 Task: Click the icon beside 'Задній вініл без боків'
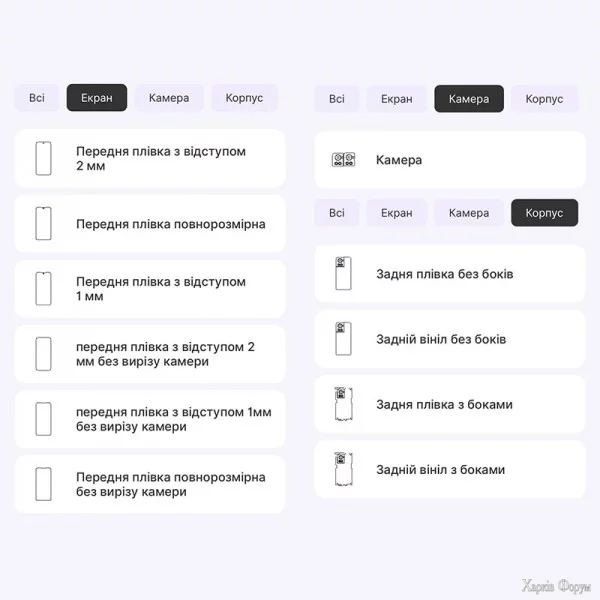(343, 339)
